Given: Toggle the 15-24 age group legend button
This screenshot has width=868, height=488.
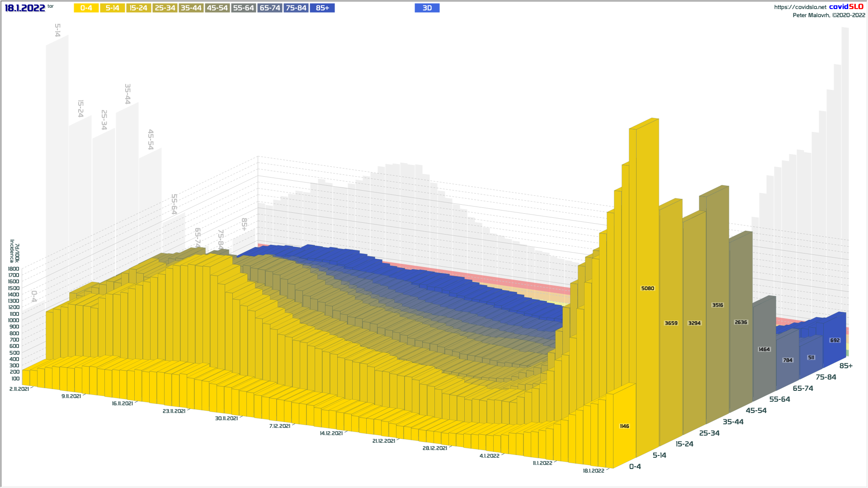Looking at the screenshot, I should point(138,8).
